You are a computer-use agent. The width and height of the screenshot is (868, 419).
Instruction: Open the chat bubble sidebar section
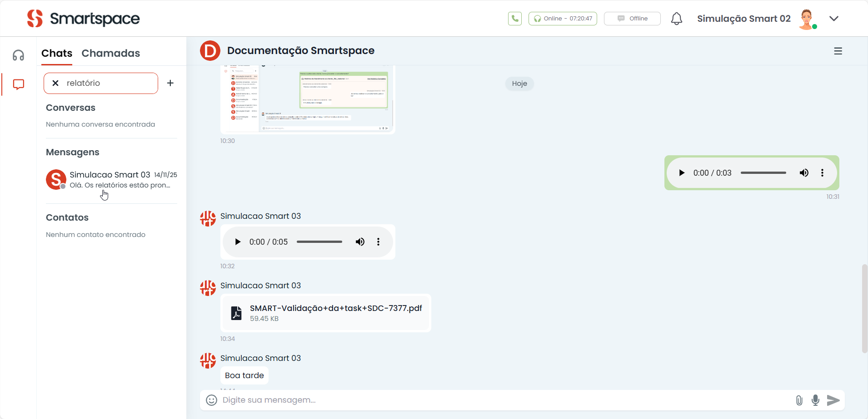(19, 84)
